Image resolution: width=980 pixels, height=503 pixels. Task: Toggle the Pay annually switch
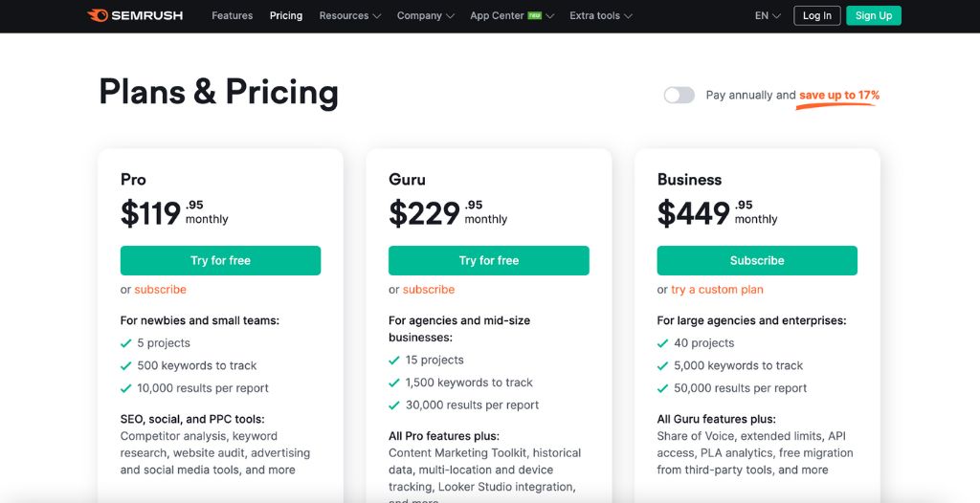679,96
